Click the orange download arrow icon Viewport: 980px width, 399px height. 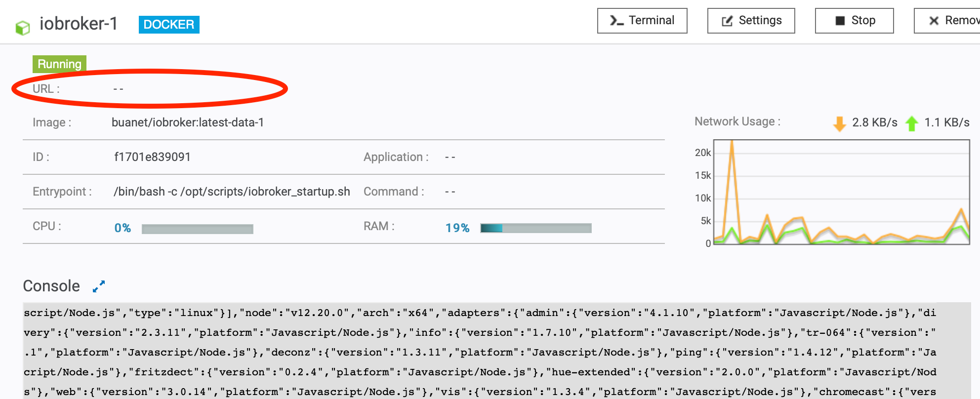tap(839, 123)
